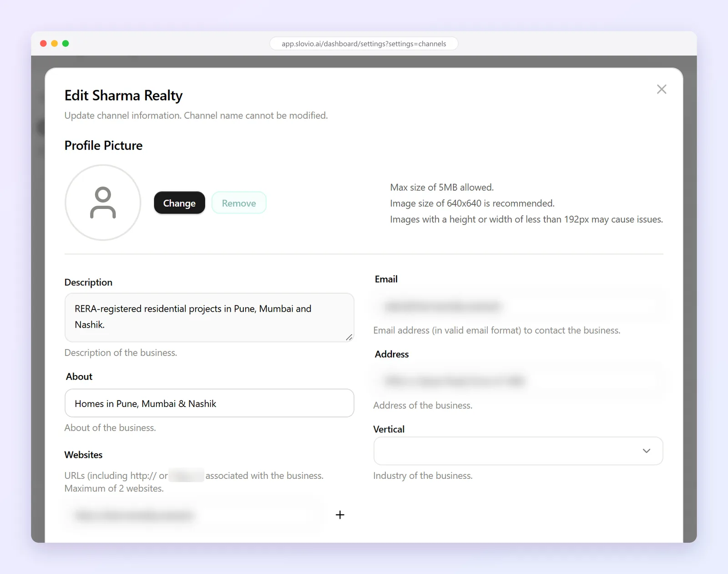Click 'Description of the business.' helper text
The image size is (728, 574).
tap(121, 353)
